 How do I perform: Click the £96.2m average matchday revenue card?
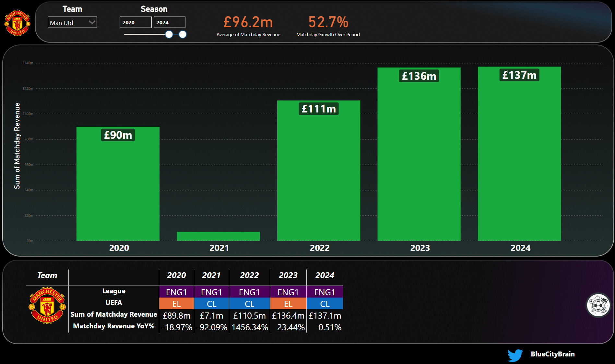(x=248, y=26)
